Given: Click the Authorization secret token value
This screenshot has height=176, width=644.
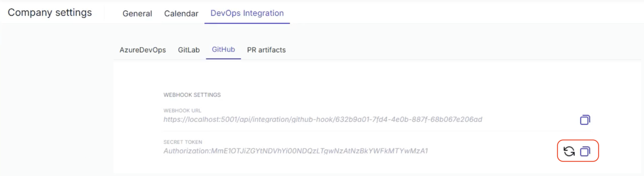Looking at the screenshot, I should (x=295, y=151).
